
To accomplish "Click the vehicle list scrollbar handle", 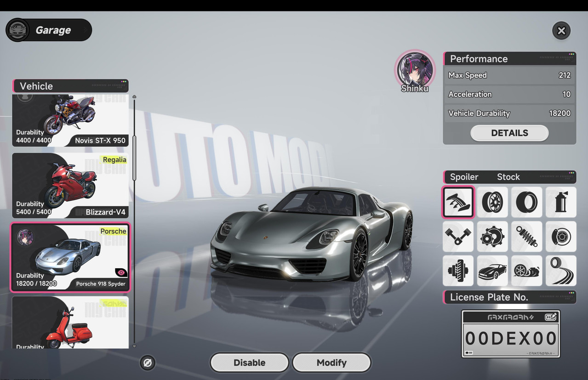I will click(134, 158).
